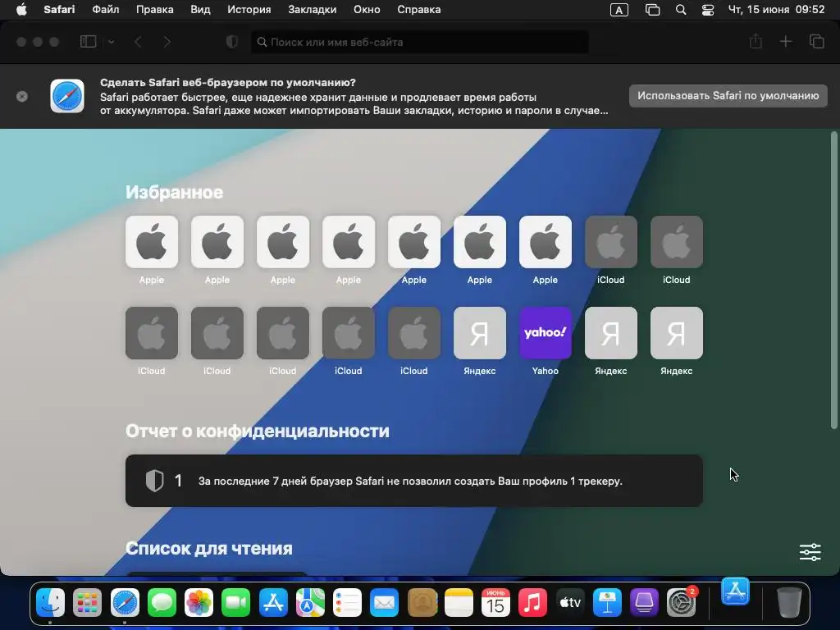This screenshot has height=630, width=840.
Task: Open the Apple menu
Action: 21,10
